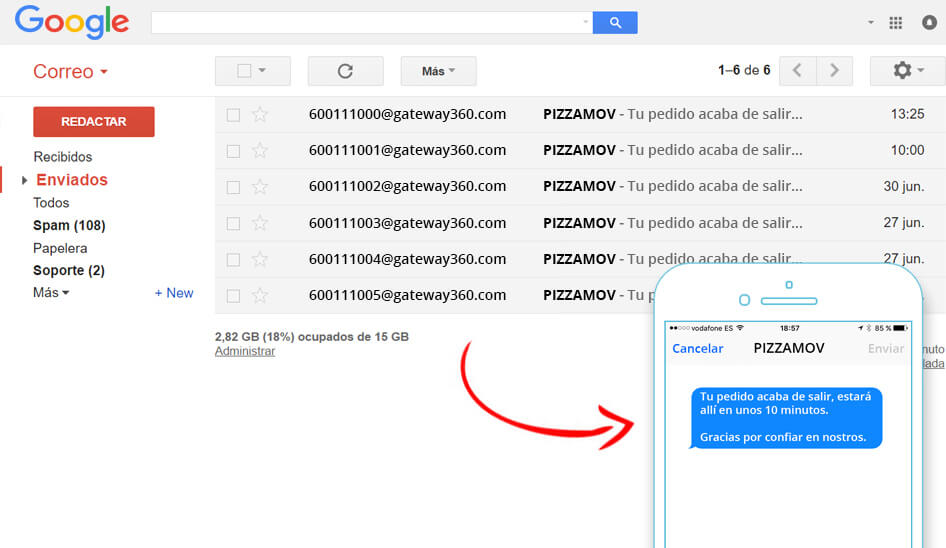Click the Google logo
Image resolution: width=946 pixels, height=548 pixels.
[72, 22]
